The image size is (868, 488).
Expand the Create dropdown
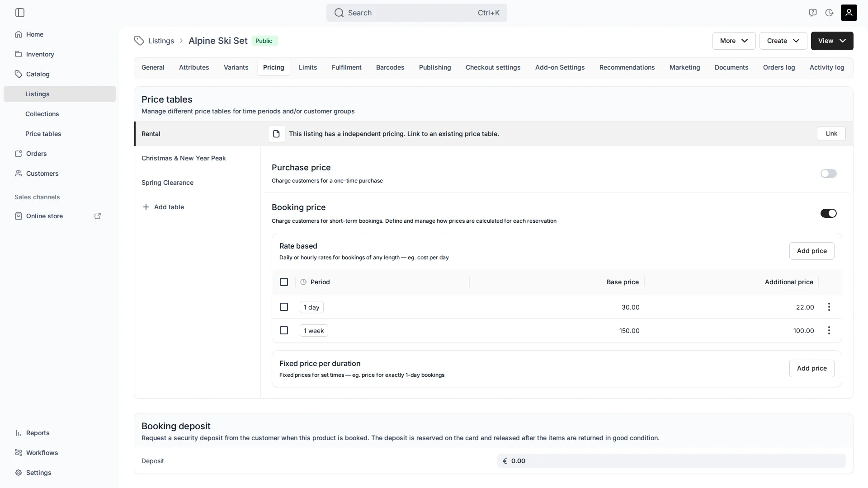tap(783, 41)
